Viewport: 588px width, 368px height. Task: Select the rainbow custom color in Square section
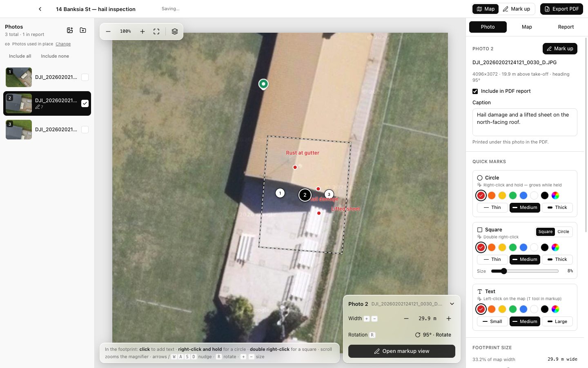tap(555, 247)
